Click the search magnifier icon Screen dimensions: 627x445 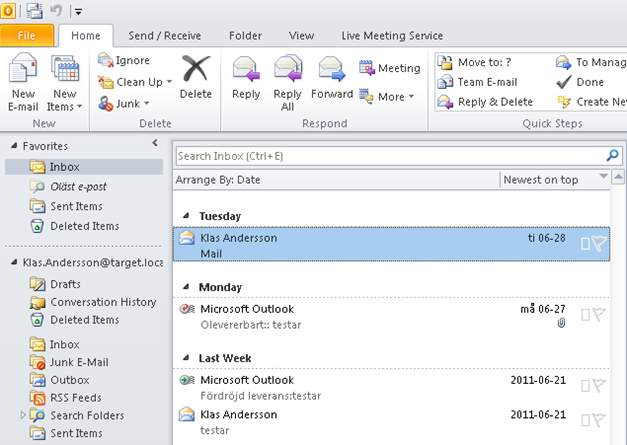pos(613,156)
